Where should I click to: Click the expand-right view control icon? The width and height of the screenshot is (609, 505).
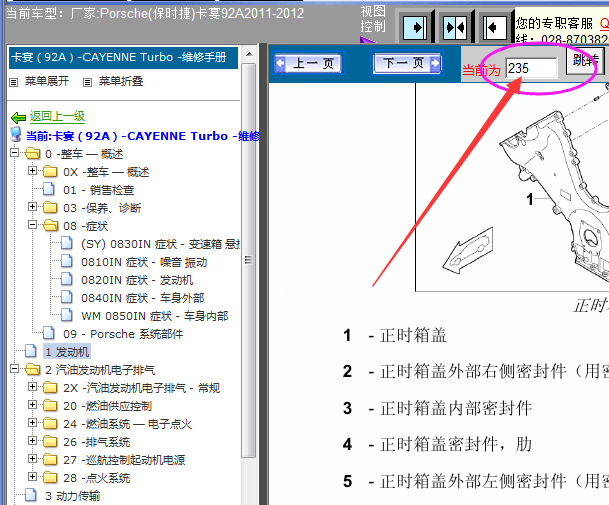coord(415,28)
